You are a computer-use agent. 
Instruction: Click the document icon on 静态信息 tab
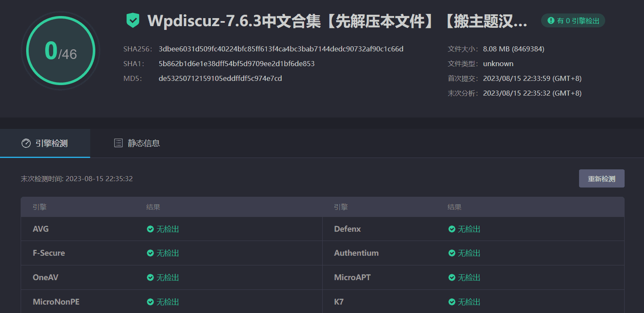119,143
